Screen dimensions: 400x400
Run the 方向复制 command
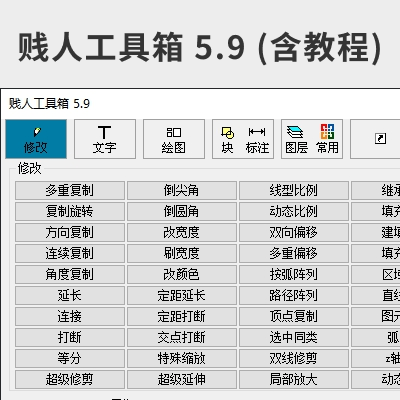[x=70, y=232]
